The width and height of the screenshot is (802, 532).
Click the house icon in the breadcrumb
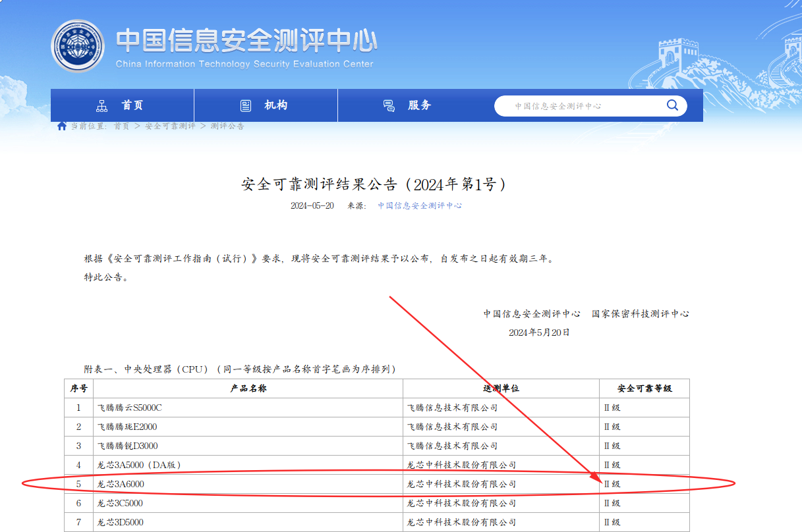click(x=62, y=126)
